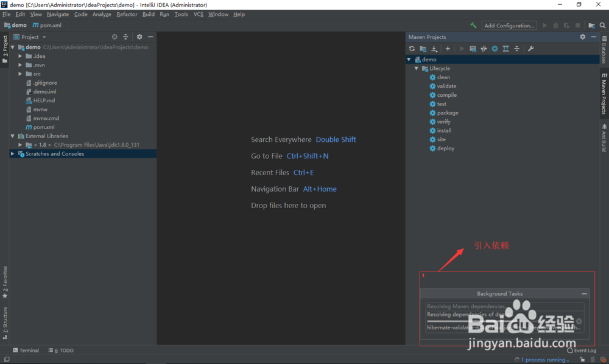
Task: Click the Build Project hammer icon
Action: (x=473, y=25)
